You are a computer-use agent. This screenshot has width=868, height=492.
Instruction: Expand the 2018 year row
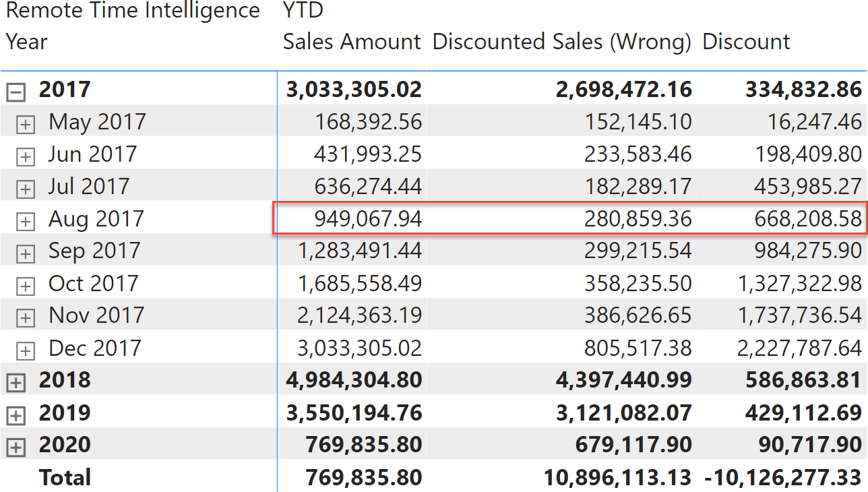(15, 383)
